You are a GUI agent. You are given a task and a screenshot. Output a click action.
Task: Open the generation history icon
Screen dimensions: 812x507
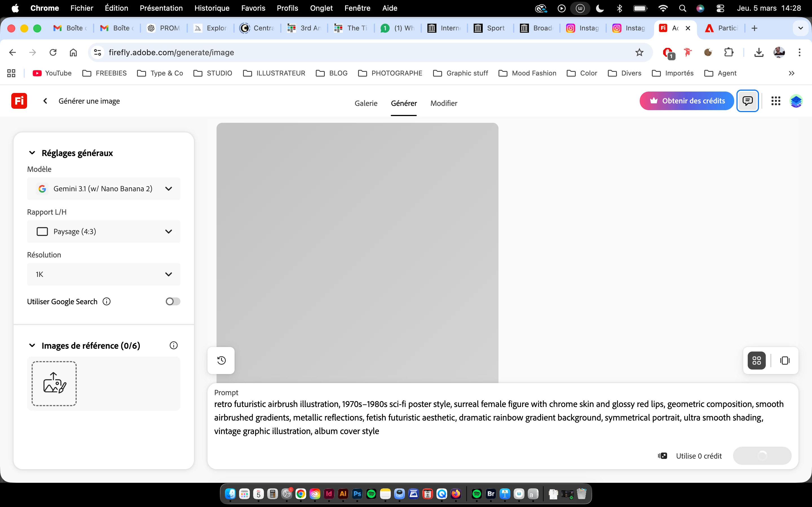221,361
